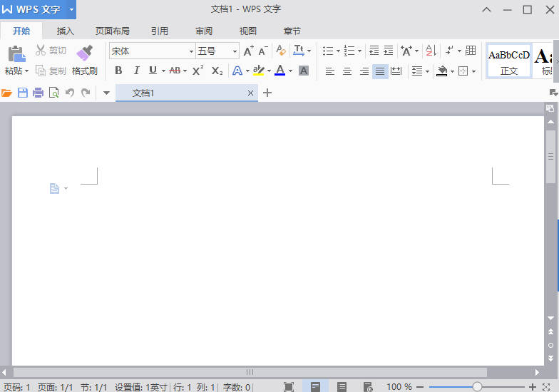
Task: Toggle justified alignment button
Action: click(380, 71)
